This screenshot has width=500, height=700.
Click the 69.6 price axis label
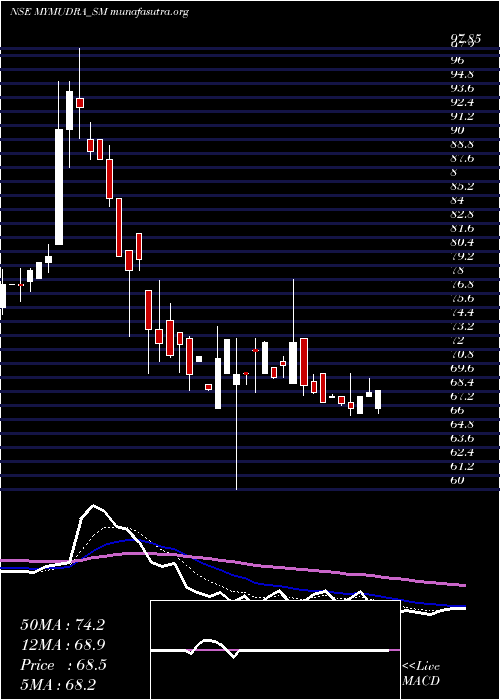point(462,368)
